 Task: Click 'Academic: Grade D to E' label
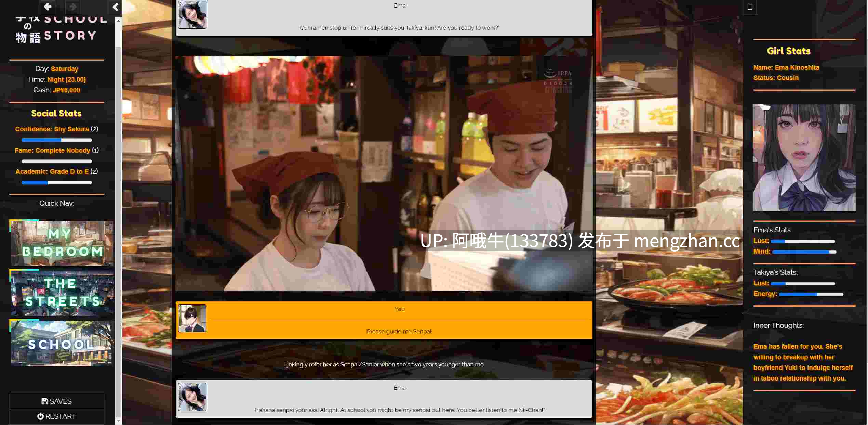click(x=52, y=171)
